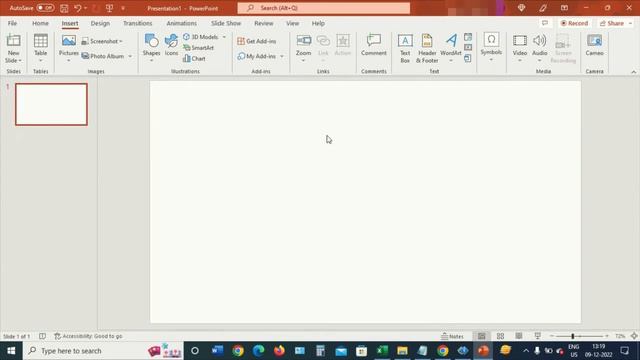
Task: Open the Animations tab
Action: tap(181, 23)
